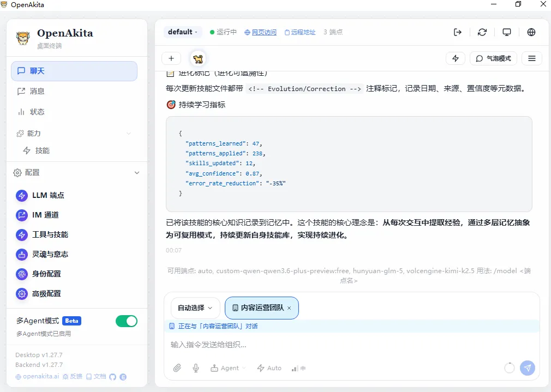The height and width of the screenshot is (392, 551).
Task: Click the "avg_confidence": 0.87 line
Action: 224,173
